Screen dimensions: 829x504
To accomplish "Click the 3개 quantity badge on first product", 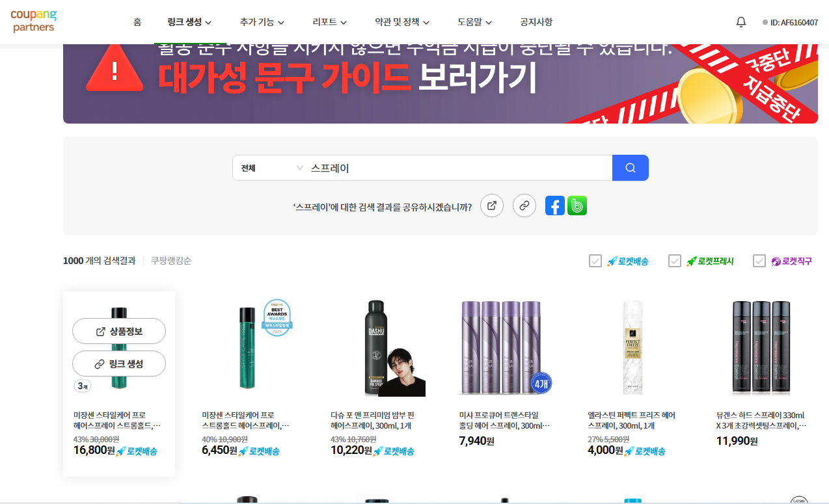I will [x=82, y=386].
